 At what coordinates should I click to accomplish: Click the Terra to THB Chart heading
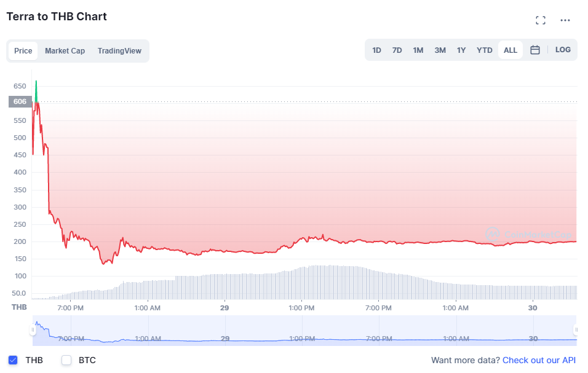57,17
